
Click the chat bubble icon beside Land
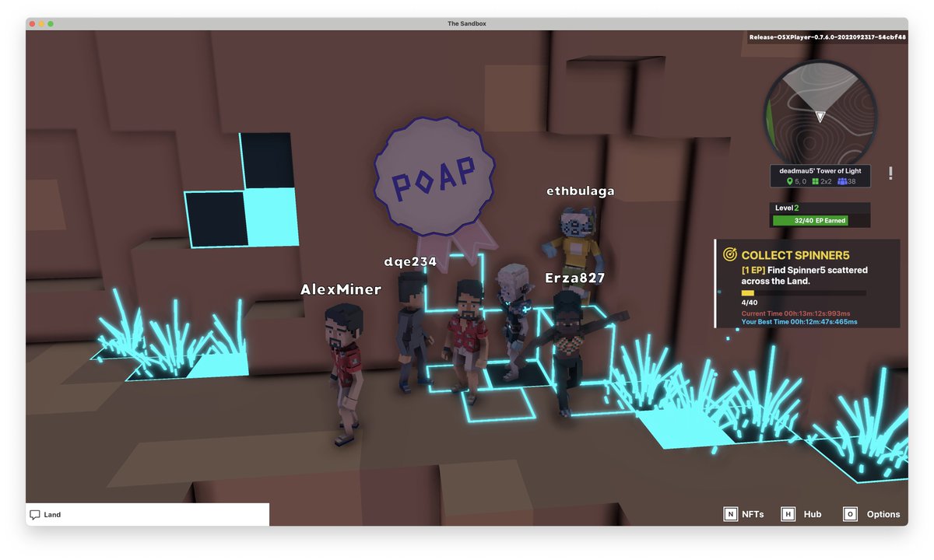tap(35, 515)
